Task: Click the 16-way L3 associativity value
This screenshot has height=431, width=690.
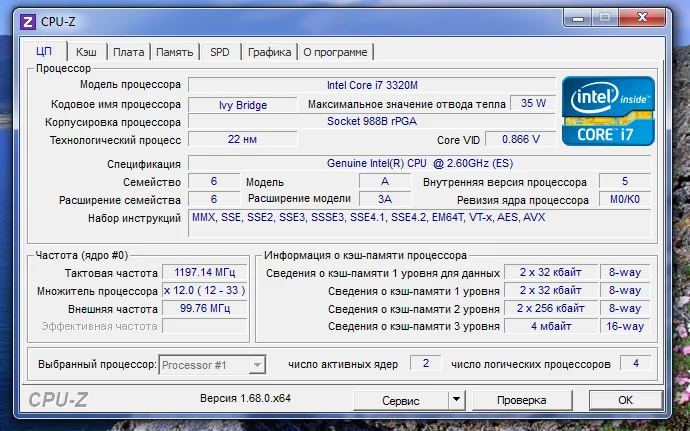Action: [625, 326]
